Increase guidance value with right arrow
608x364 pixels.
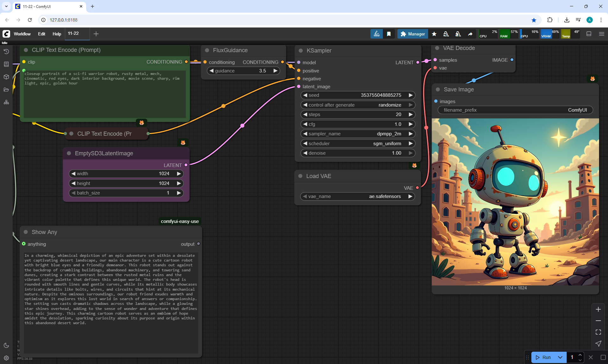point(275,71)
